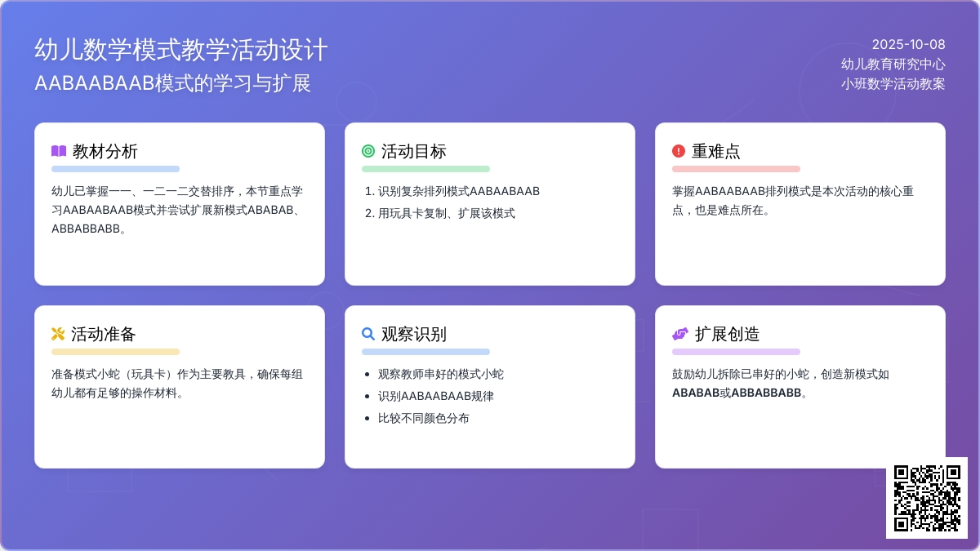
Task: Click the purple puzzle icon beside 扩展创造
Action: 679,334
